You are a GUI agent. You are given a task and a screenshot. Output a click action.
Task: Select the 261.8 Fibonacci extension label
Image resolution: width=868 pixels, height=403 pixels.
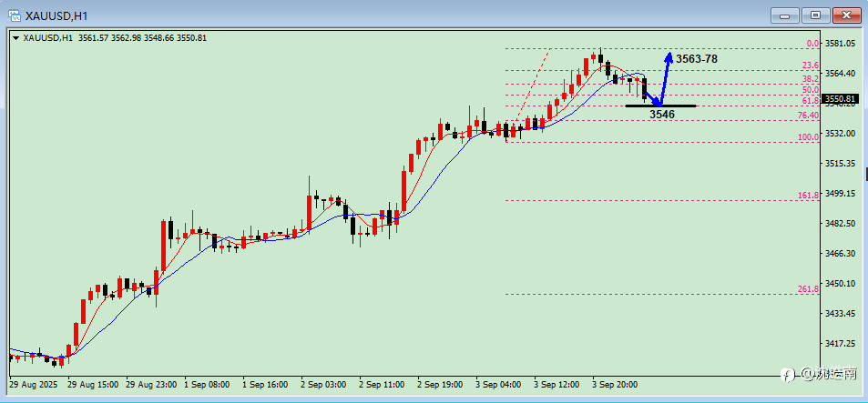coord(809,289)
